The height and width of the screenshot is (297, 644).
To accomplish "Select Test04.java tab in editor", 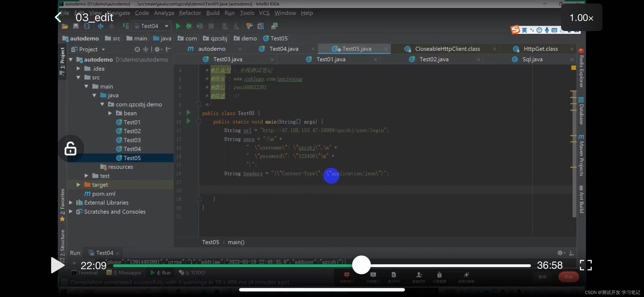I will [x=283, y=49].
